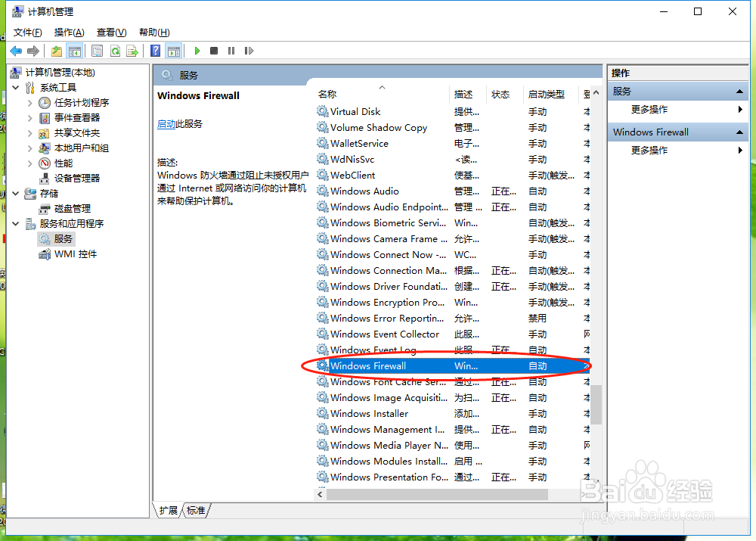Select the WalletService entry
This screenshot has height=541, width=756.
click(x=453, y=143)
